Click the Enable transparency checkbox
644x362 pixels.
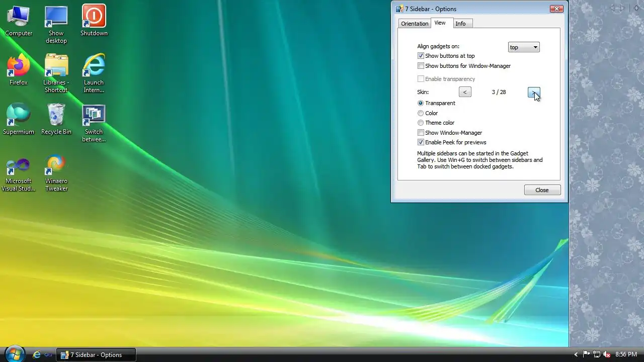[421, 79]
